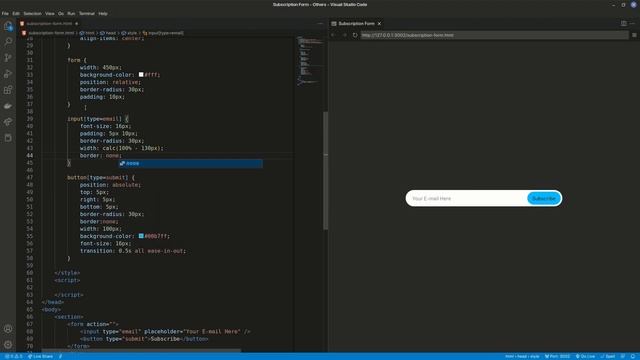Screen dimensions: 640x360
Task: Click the feedback icon in status bar
Action: tap(623, 356)
